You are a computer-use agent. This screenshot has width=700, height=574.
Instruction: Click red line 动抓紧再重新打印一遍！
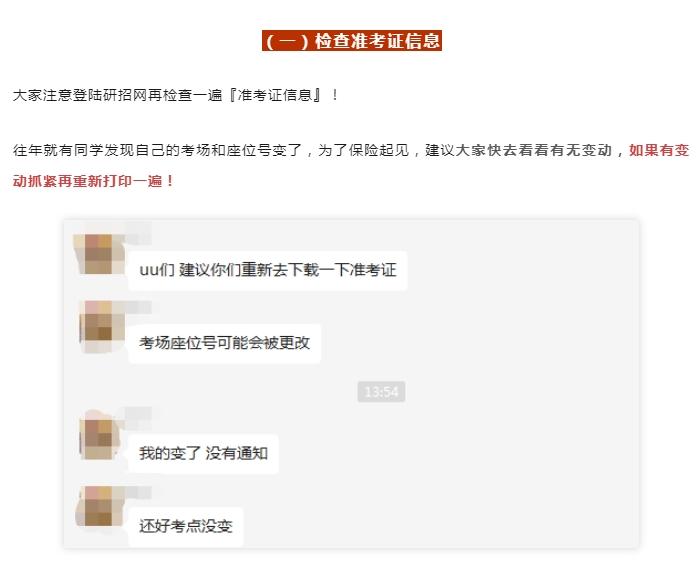click(x=94, y=181)
